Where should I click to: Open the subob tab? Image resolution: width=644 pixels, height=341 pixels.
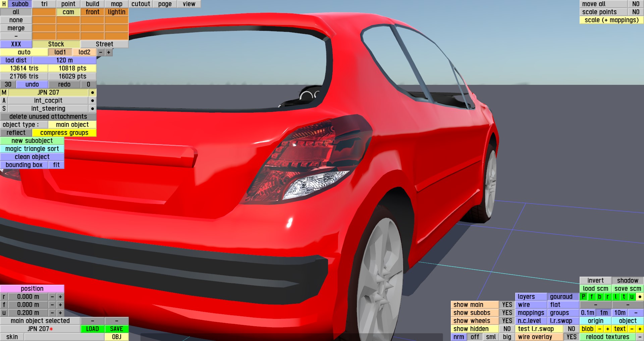click(20, 4)
